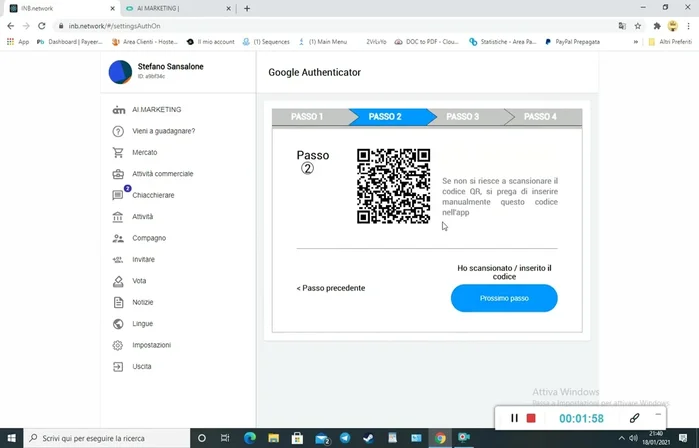
Task: Open the taskbar volume icon
Action: tap(633, 438)
